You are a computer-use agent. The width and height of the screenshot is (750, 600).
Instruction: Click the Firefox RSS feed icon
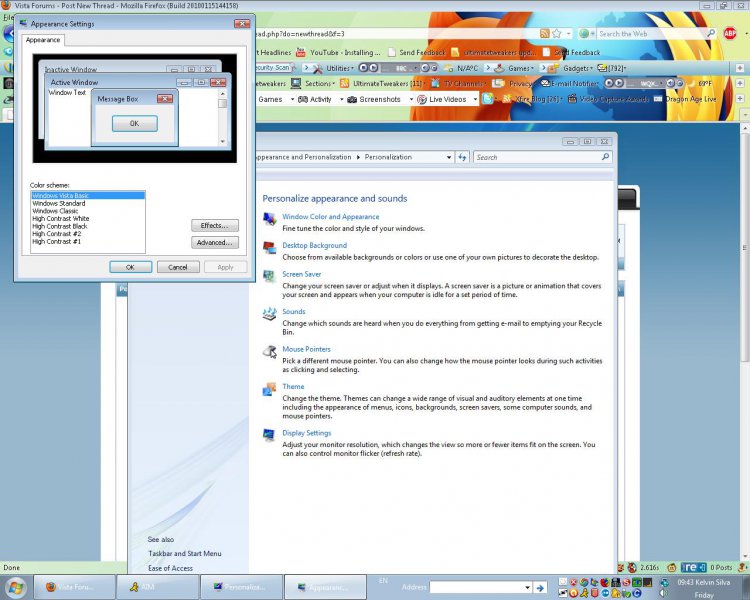(x=544, y=33)
